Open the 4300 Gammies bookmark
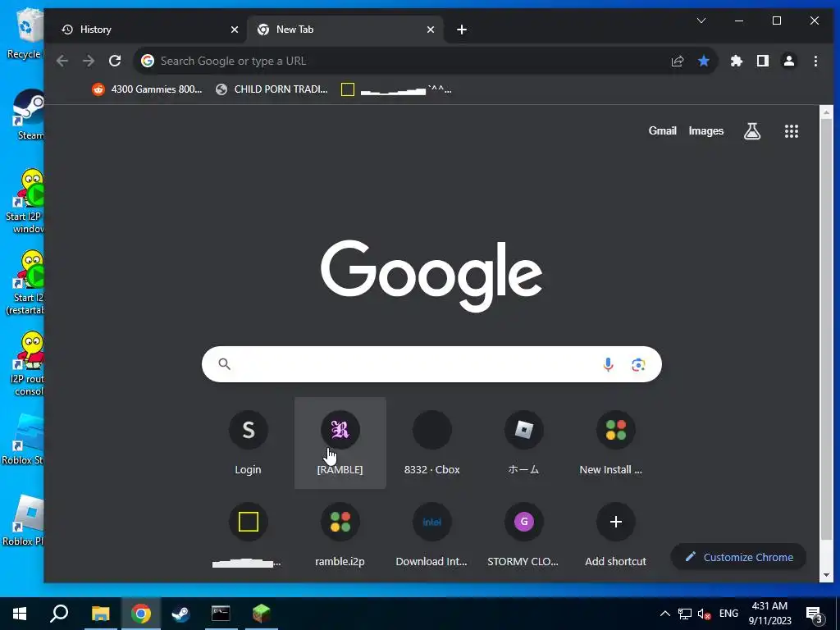This screenshot has height=630, width=840. (147, 89)
